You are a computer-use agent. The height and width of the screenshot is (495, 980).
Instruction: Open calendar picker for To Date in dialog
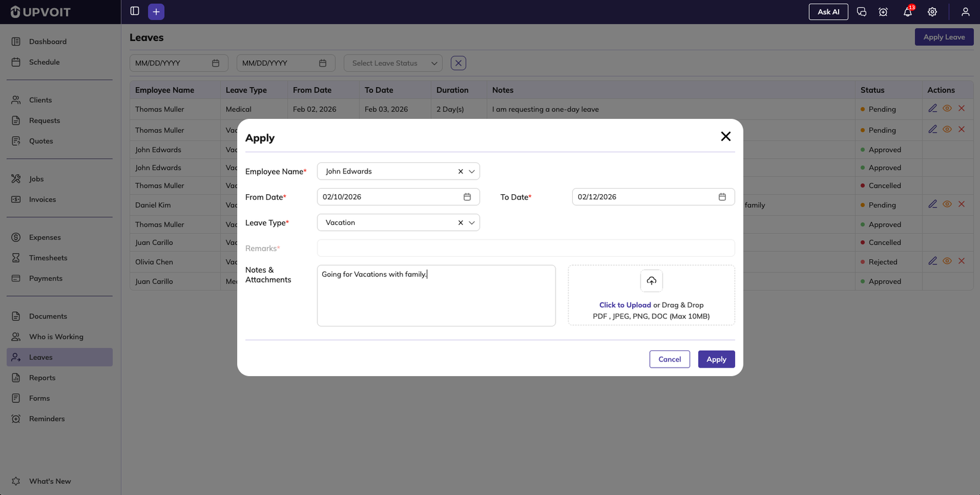(x=722, y=197)
